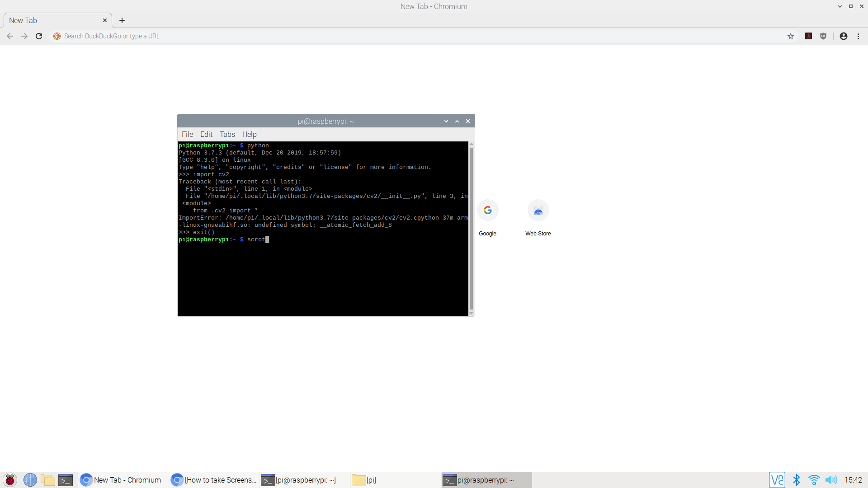Click the terminal title bar text pi@raspberrypi: ~

pyautogui.click(x=326, y=121)
